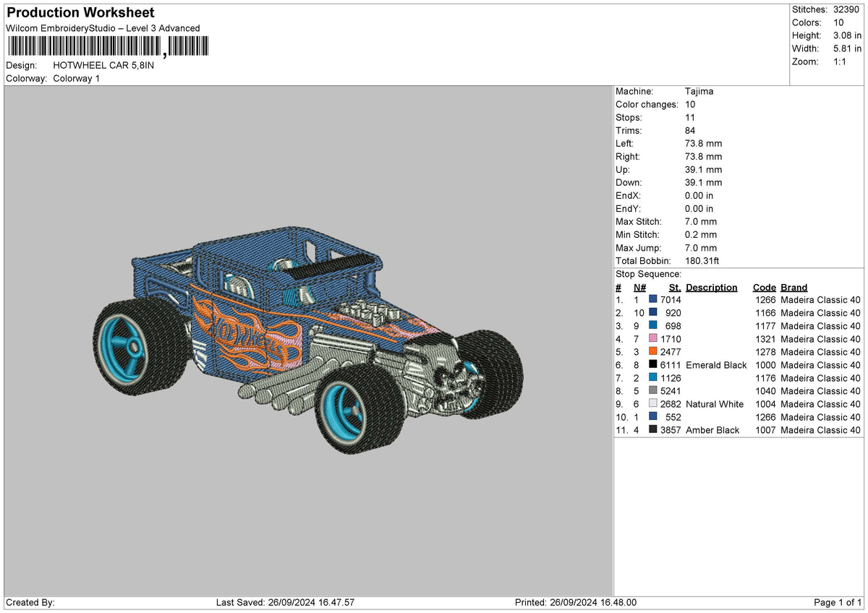Click the Min Stitch value '0.2 mm'
Viewport: 868px width, 613px height.
click(701, 235)
